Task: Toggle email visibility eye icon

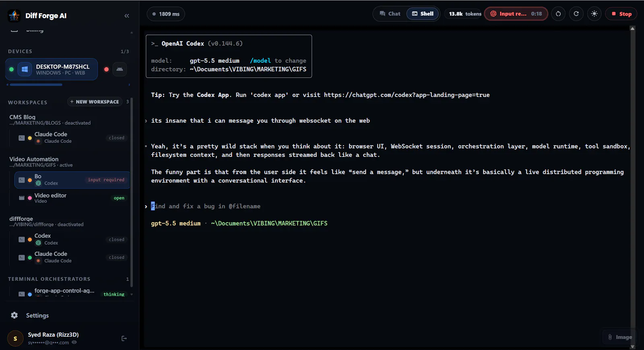Action: point(74,342)
